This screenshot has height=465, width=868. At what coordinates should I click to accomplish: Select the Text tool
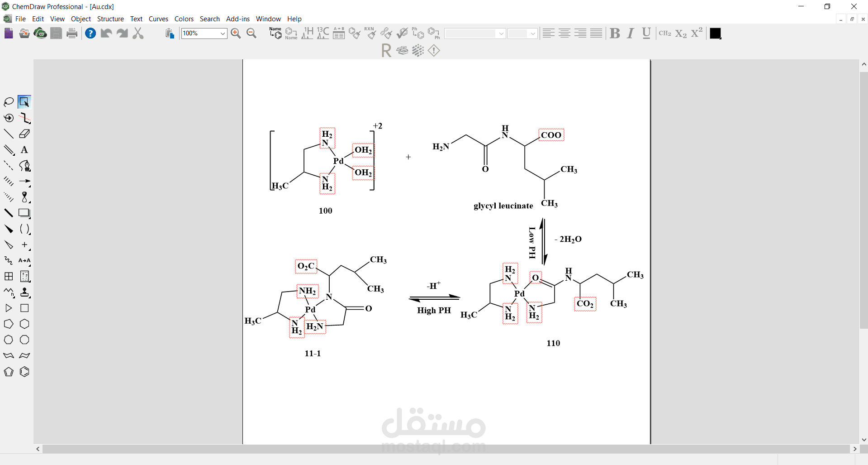coord(24,150)
